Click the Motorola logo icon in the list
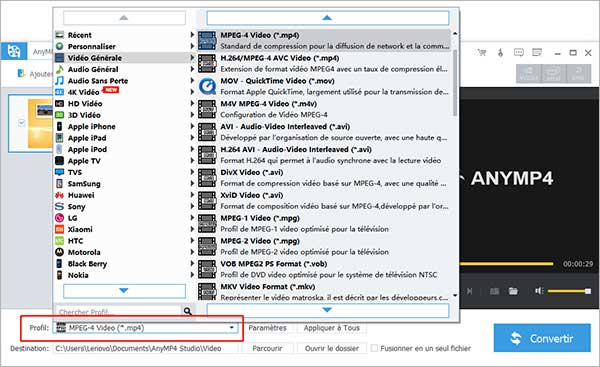 [x=59, y=252]
